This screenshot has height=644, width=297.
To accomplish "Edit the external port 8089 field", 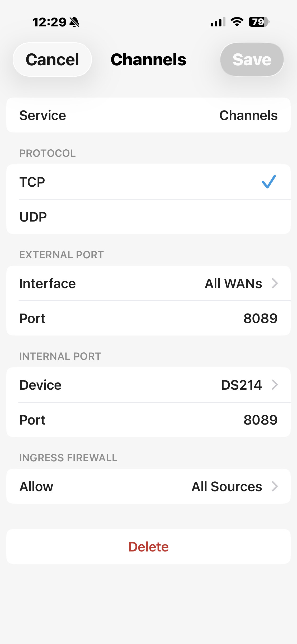I will 260,318.
